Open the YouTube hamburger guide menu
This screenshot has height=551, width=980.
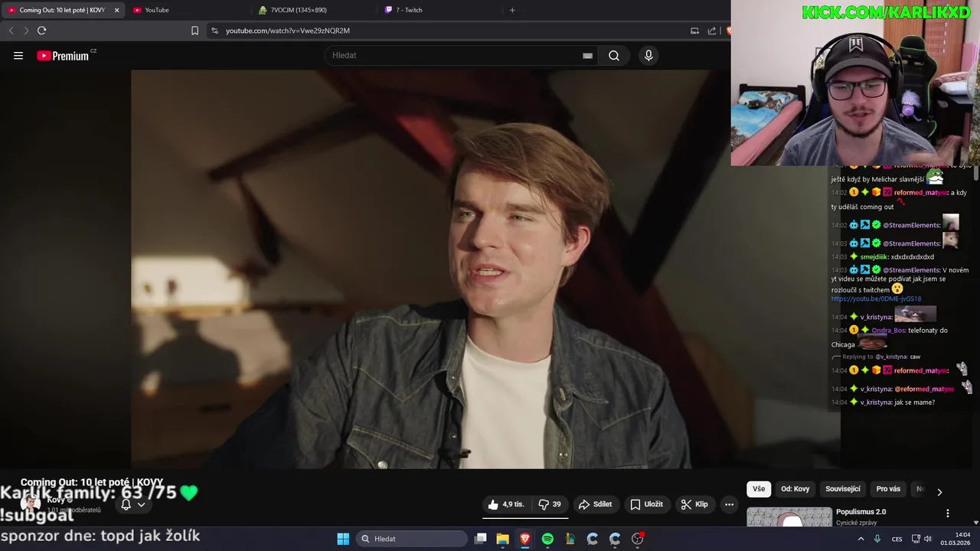click(x=18, y=56)
